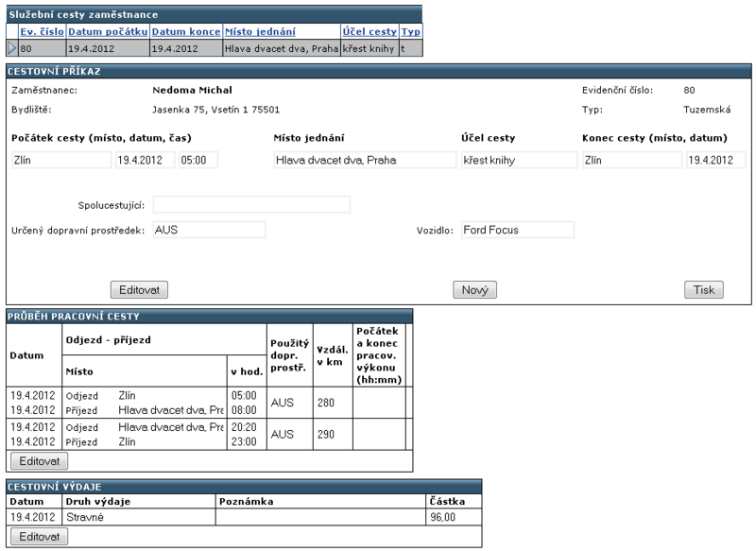Click Editovat button in Cestovní příkaz
This screenshot has width=756, height=551.
[x=139, y=290]
